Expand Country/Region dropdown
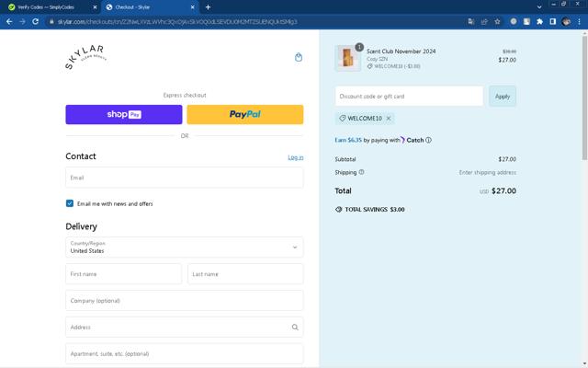The height and width of the screenshot is (368, 588). pos(184,247)
